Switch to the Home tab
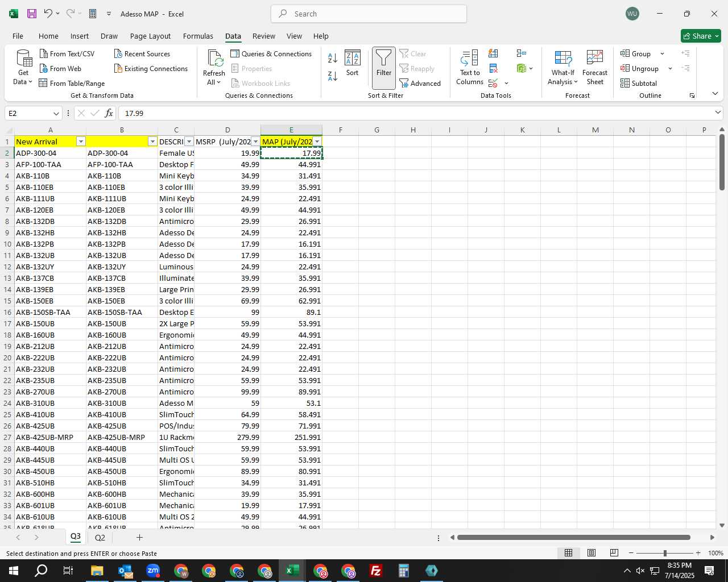 [x=48, y=36]
